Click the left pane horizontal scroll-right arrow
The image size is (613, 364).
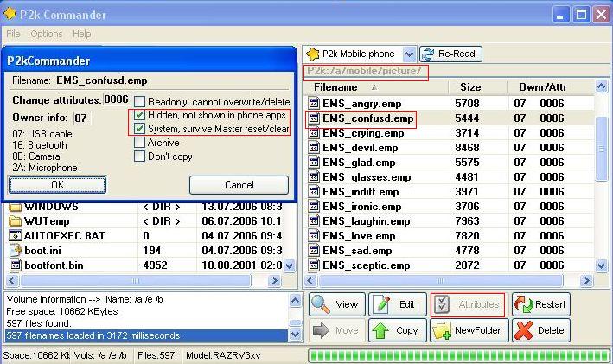pyautogui.click(x=274, y=281)
